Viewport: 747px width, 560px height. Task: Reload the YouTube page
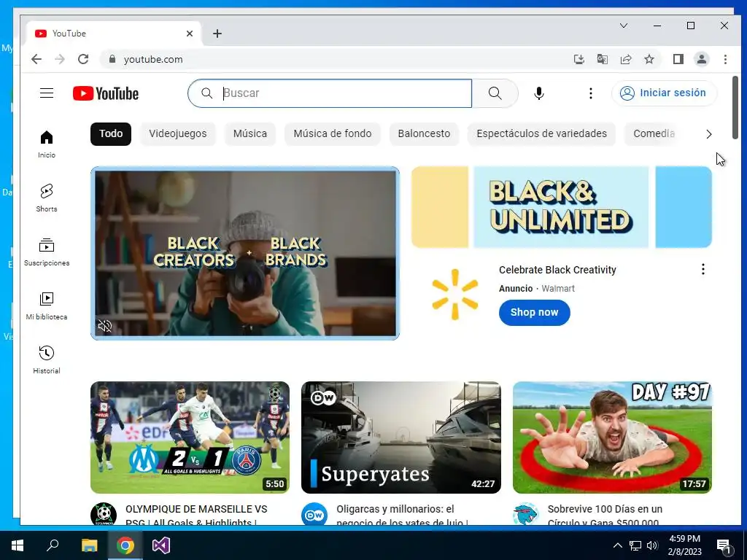(83, 59)
